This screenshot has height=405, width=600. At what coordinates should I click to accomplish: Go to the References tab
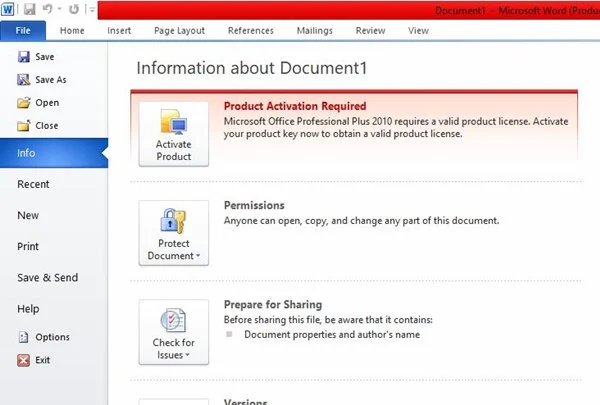(251, 31)
